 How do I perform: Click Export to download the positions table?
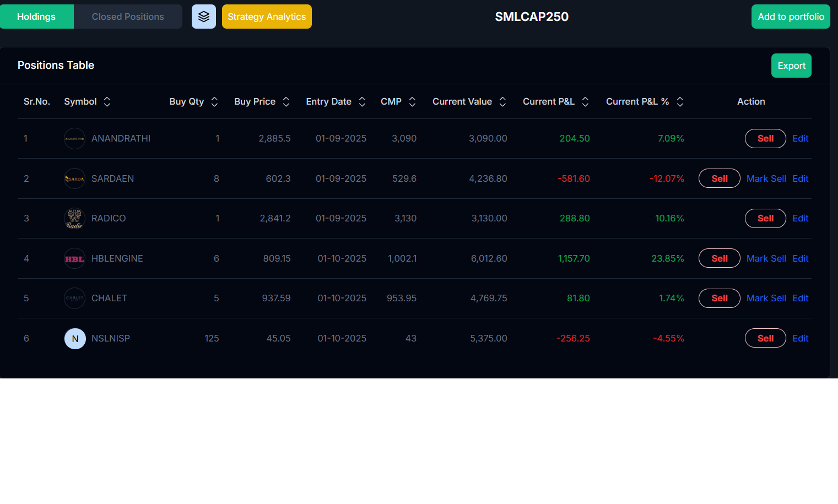click(791, 66)
